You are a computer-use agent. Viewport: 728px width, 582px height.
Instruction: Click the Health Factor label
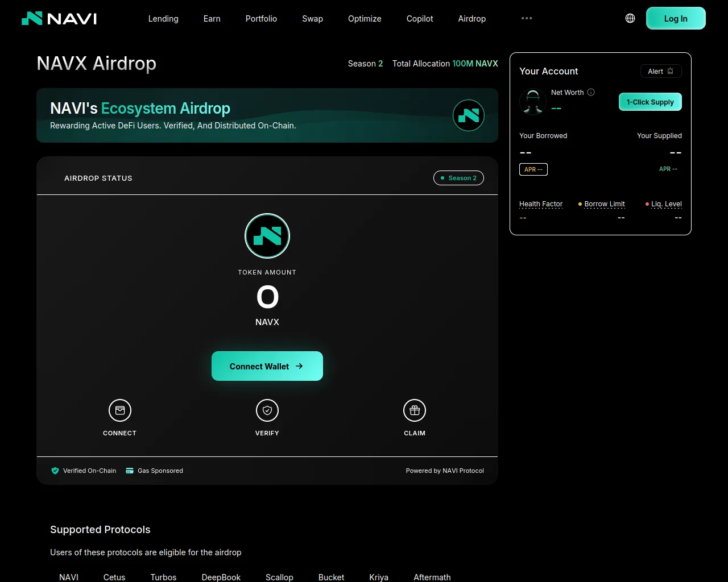point(541,204)
